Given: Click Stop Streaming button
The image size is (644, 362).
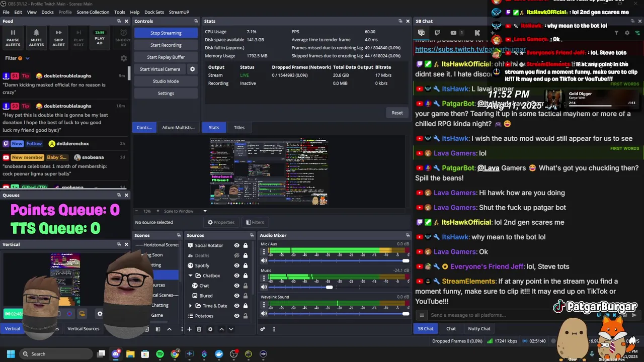Looking at the screenshot, I should (166, 33).
